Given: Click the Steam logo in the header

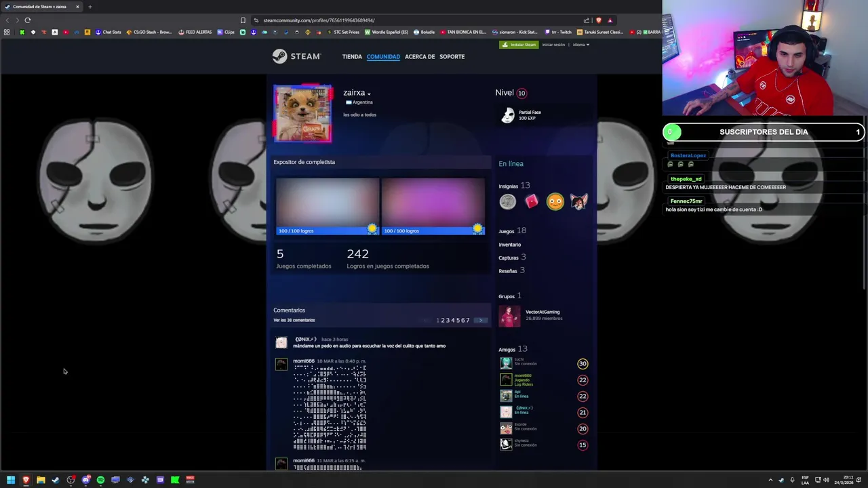Looking at the screenshot, I should point(296,56).
